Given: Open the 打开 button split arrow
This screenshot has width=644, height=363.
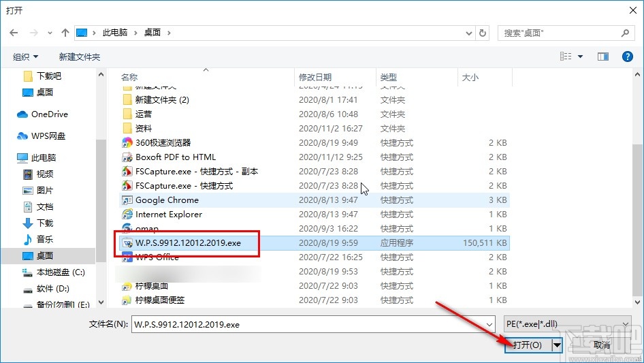Looking at the screenshot, I should tap(557, 345).
